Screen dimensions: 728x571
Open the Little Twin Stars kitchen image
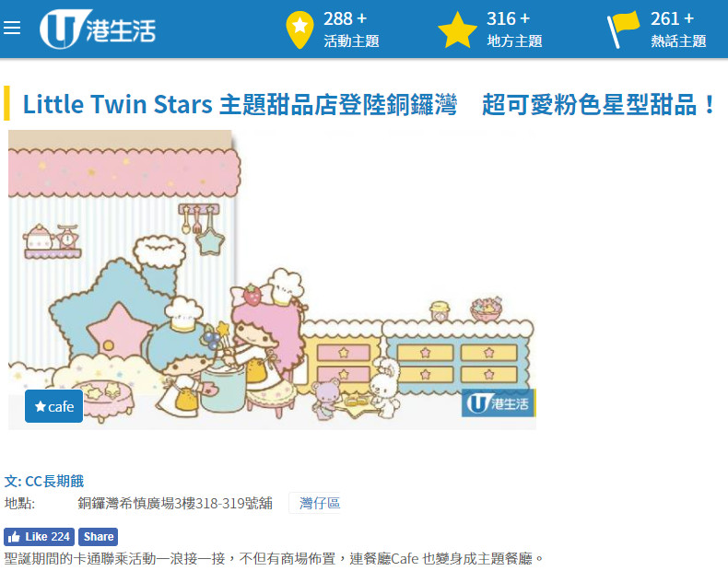pos(272,280)
